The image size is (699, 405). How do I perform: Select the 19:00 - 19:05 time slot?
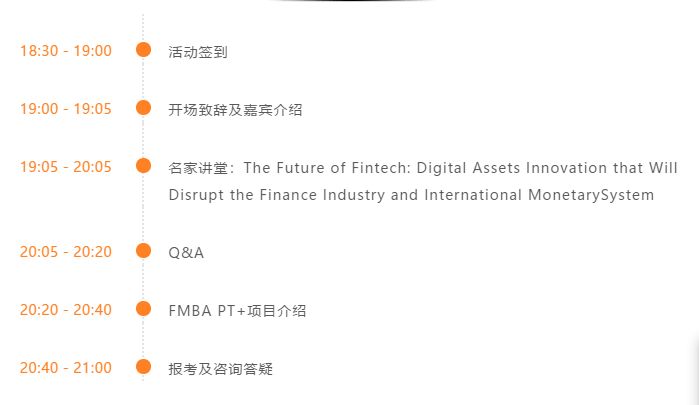pyautogui.click(x=66, y=109)
